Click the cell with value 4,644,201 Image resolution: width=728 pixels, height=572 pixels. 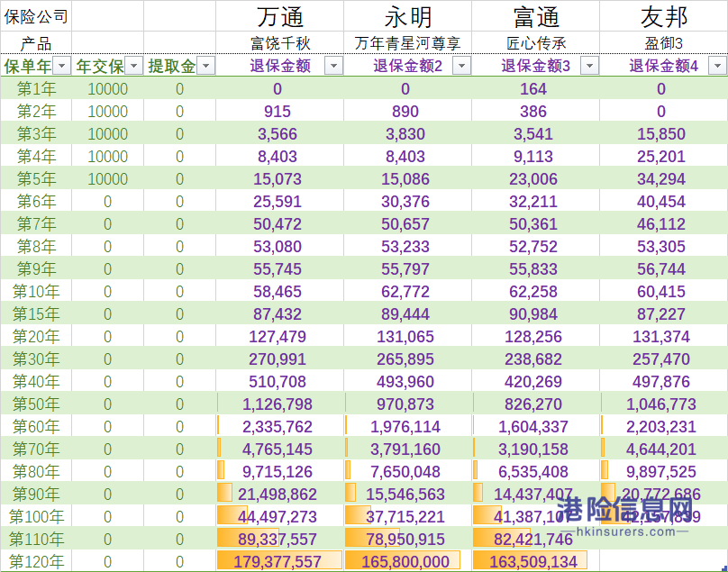point(661,449)
